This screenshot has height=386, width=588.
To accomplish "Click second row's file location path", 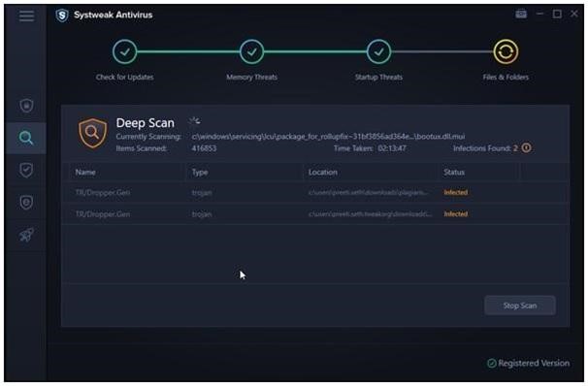I will coord(370,214).
